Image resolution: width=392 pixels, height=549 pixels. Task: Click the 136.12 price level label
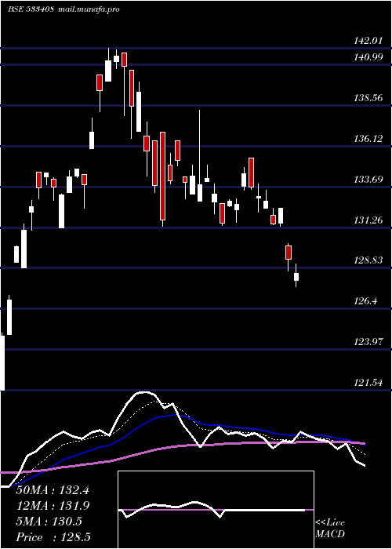(368, 139)
